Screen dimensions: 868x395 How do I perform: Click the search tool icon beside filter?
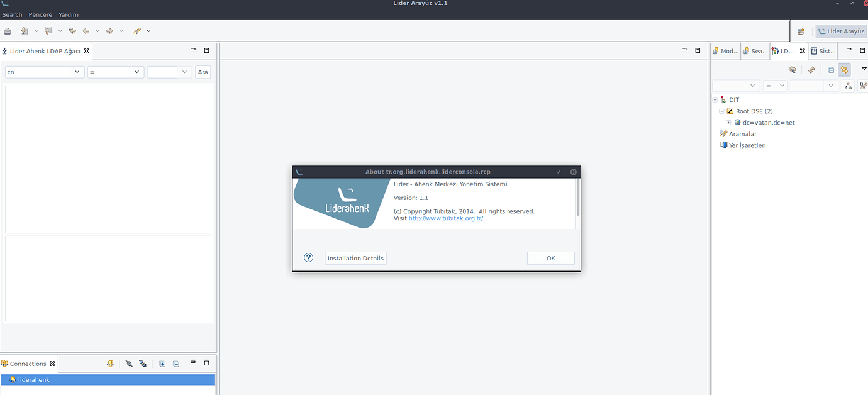coord(864,86)
